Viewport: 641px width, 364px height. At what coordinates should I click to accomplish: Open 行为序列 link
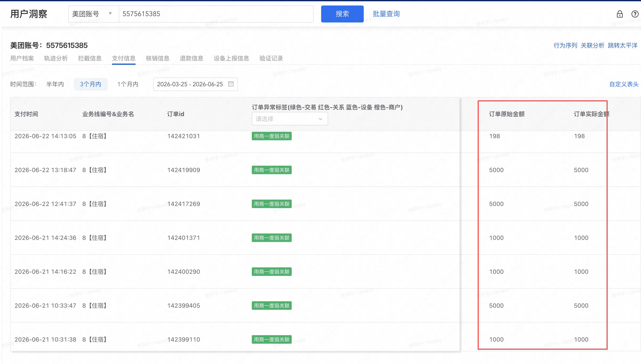[x=565, y=46]
